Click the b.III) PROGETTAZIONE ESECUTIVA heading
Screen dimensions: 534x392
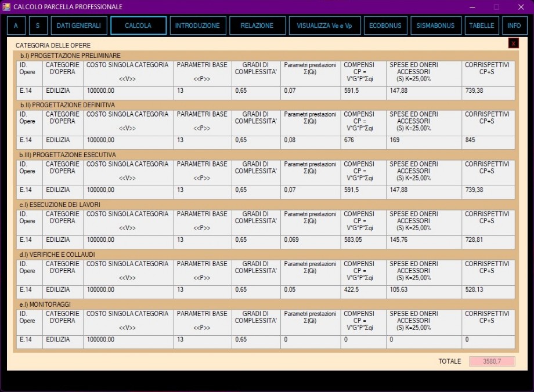67,155
